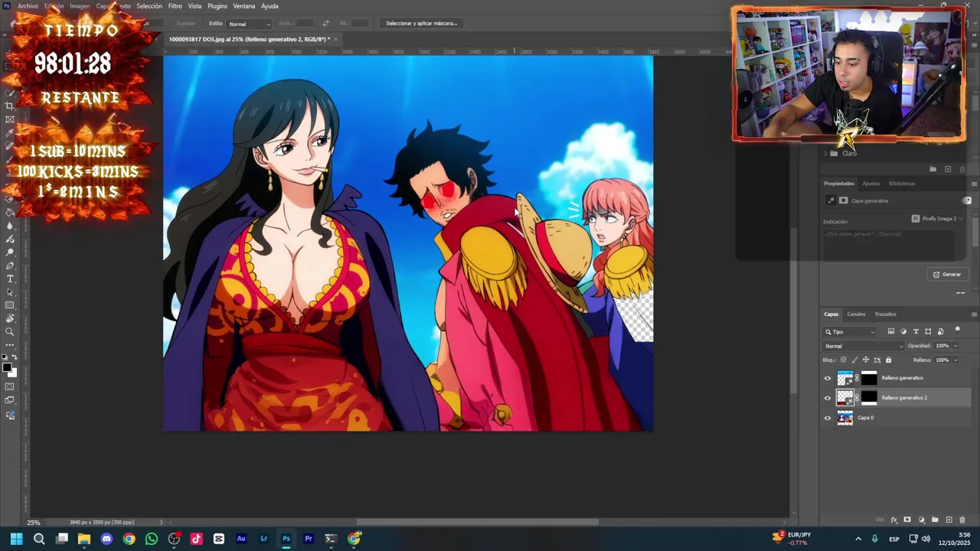This screenshot has width=980, height=551.
Task: Select the Crop tool in toolbar
Action: pos(10,106)
